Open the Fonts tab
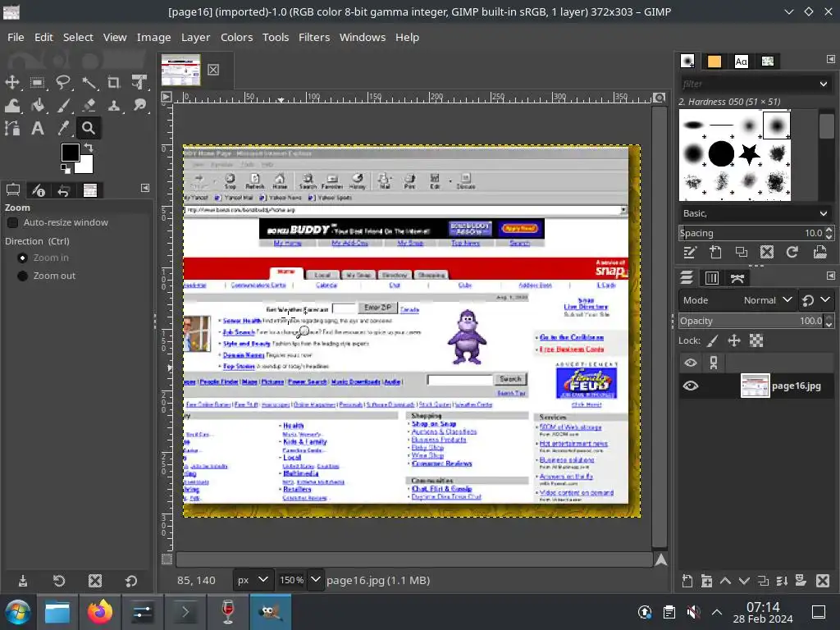Viewport: 840px width, 630px height. click(741, 61)
